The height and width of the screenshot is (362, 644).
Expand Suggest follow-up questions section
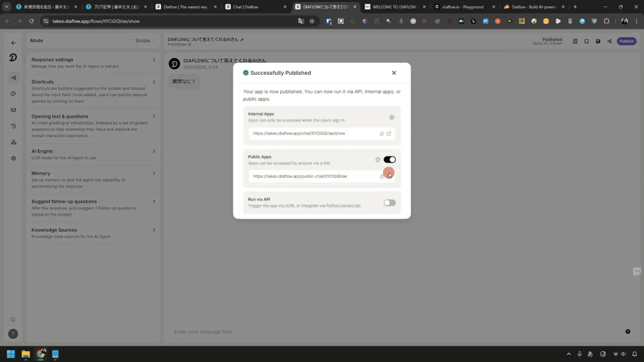pyautogui.click(x=93, y=207)
